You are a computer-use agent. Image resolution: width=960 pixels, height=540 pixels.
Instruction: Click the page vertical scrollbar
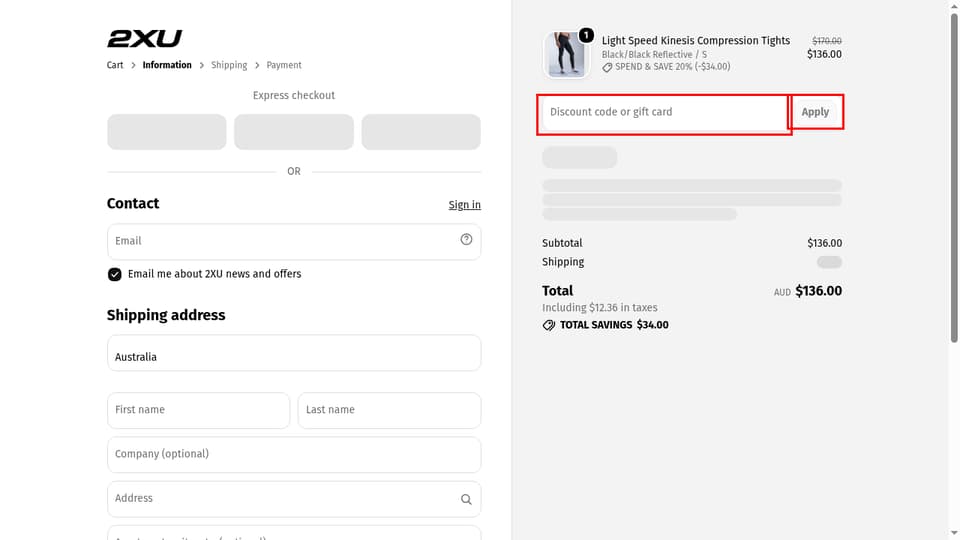pos(954,178)
